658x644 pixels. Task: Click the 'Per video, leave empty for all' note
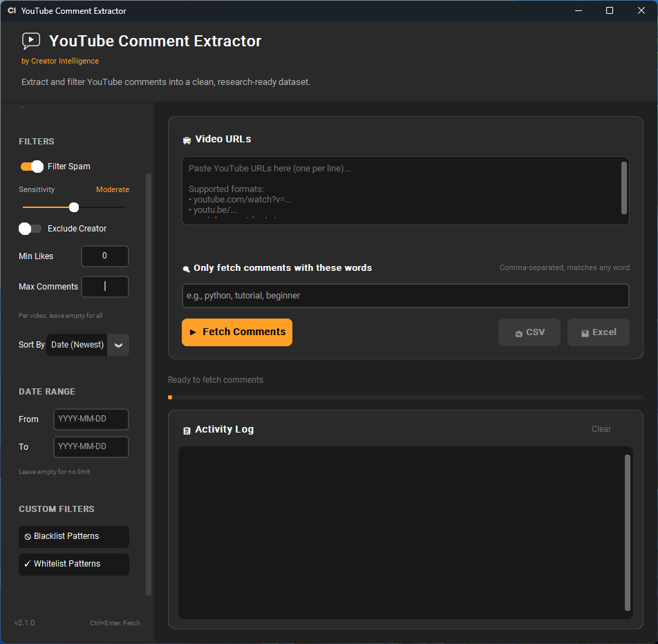pos(60,316)
